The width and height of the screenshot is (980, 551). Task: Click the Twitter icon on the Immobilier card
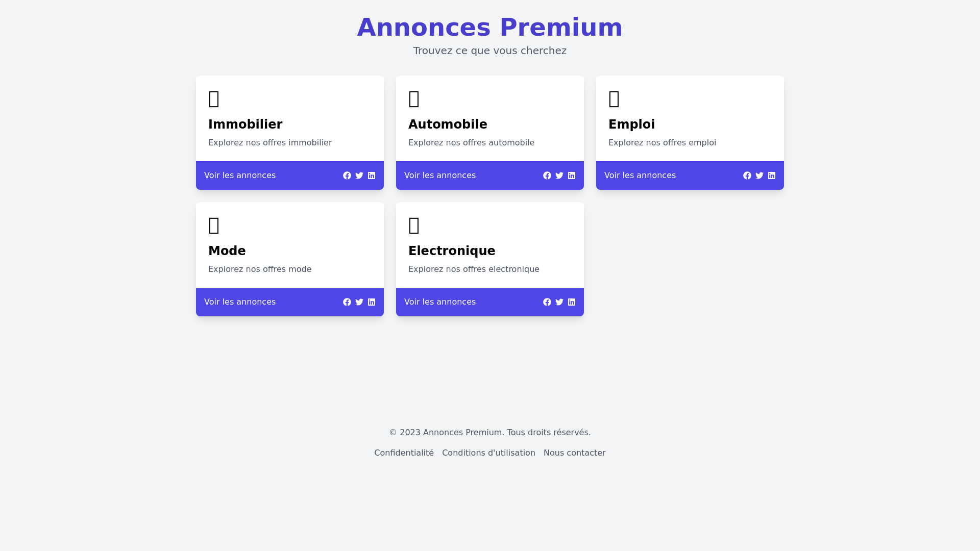coord(359,175)
